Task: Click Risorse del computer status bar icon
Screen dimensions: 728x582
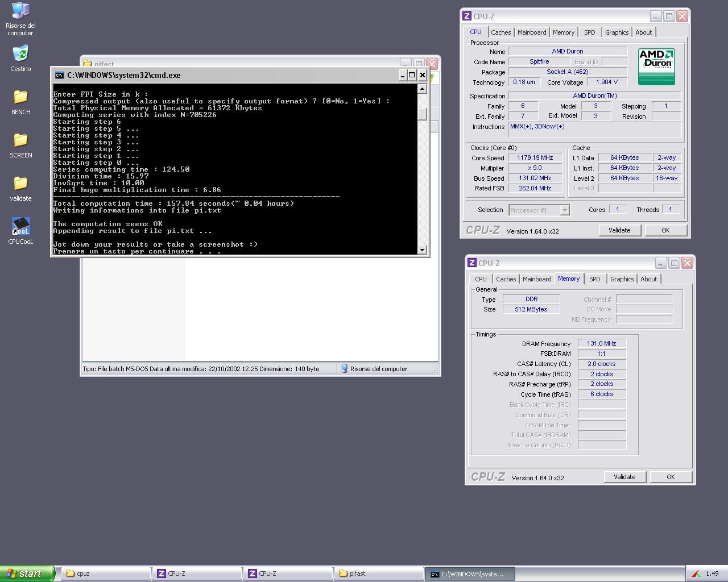Action: [345, 369]
